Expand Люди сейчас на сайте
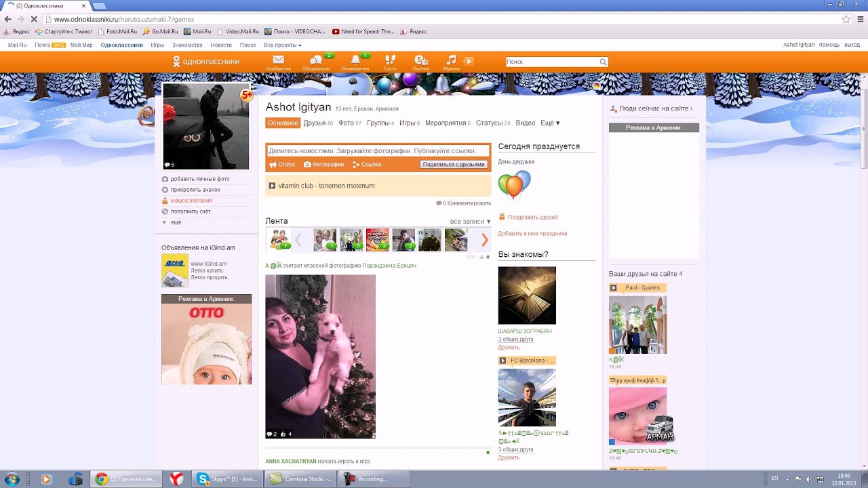Viewport: 868px width, 488px height. pos(655,108)
